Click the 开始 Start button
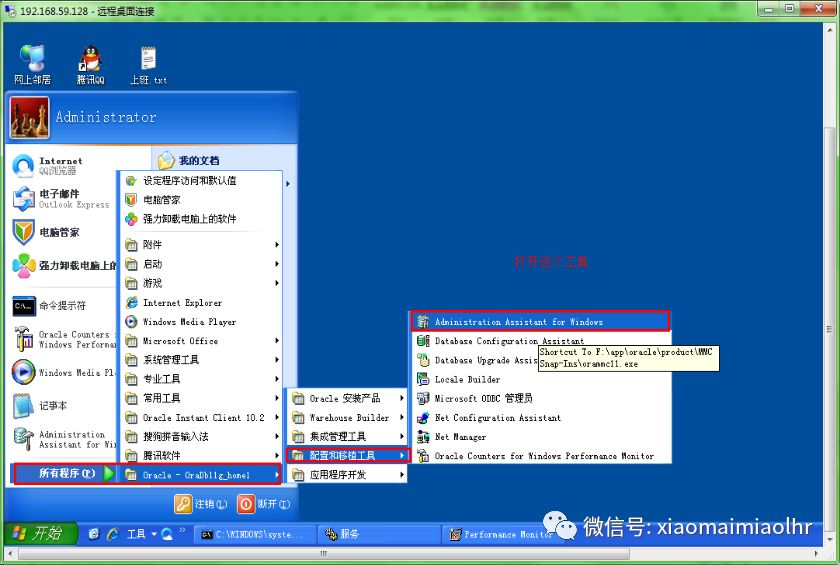The image size is (840, 565). click(42, 533)
